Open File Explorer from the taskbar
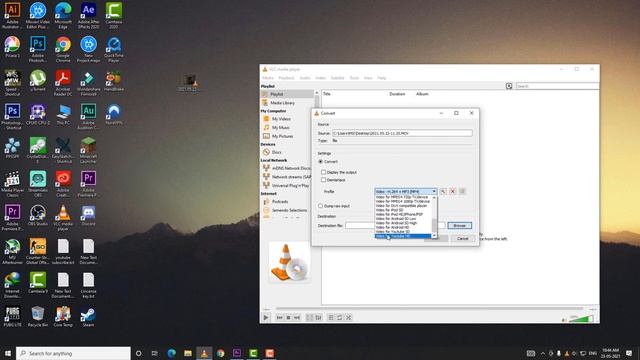Screen dimensions: 640x360 click(x=188, y=353)
